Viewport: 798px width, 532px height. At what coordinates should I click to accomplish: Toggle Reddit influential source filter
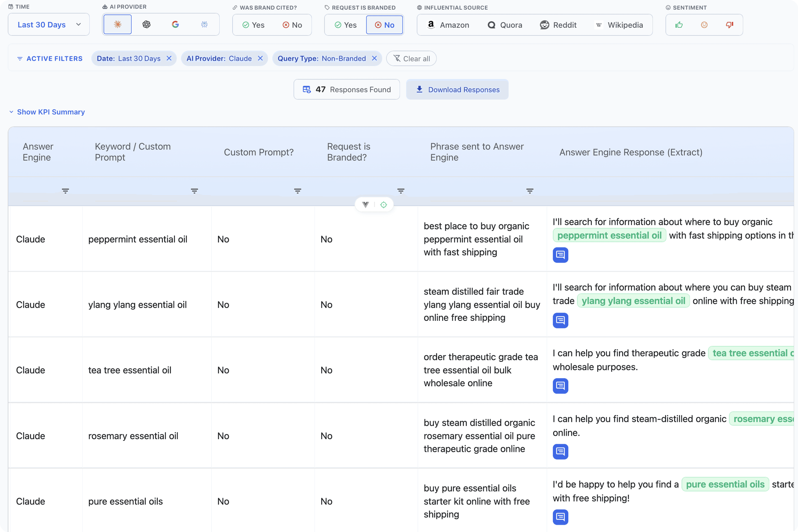pyautogui.click(x=558, y=25)
